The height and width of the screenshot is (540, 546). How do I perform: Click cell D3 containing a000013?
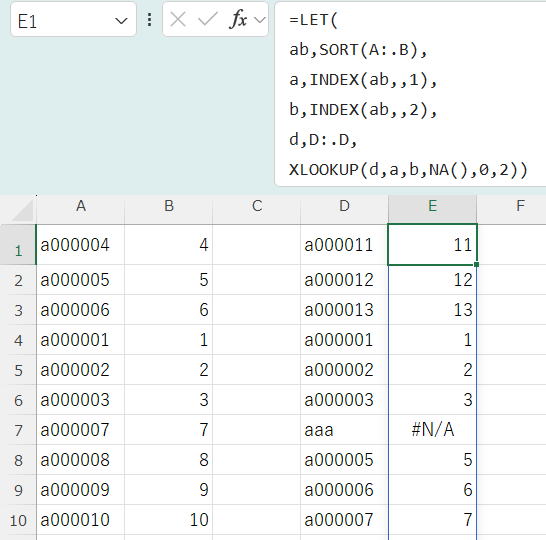point(344,310)
